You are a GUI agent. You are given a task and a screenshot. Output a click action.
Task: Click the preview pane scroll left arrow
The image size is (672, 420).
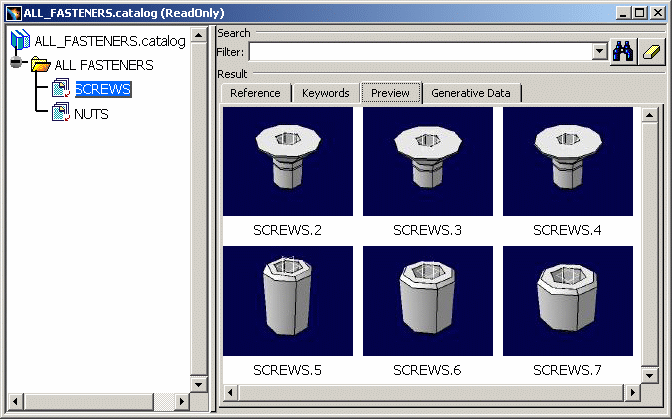click(231, 392)
